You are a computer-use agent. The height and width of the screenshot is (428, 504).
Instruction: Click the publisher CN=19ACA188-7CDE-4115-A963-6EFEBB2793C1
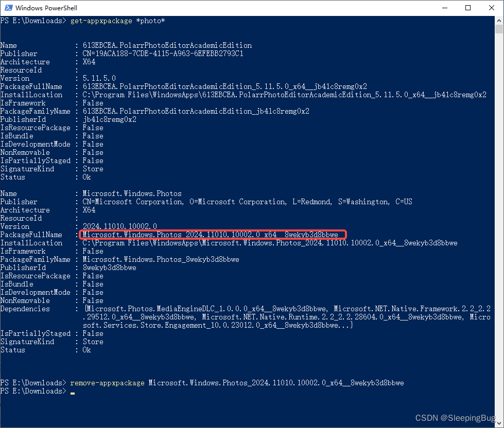(163, 53)
